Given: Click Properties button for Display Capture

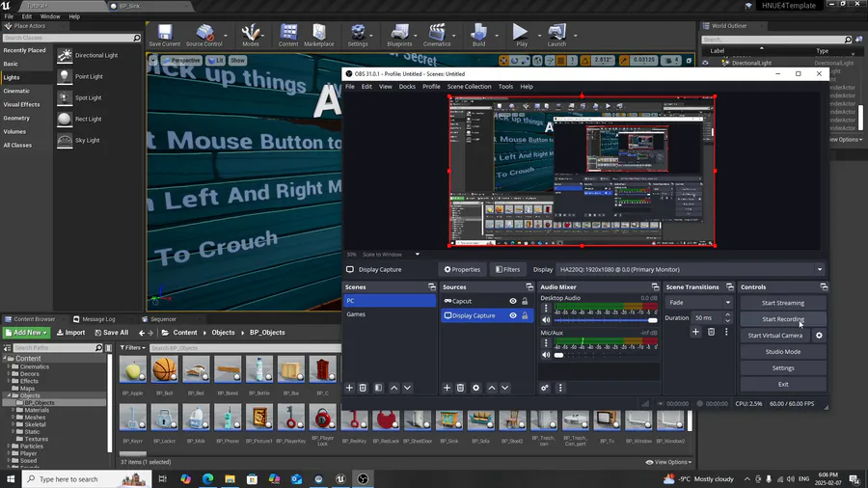Looking at the screenshot, I should [x=462, y=269].
